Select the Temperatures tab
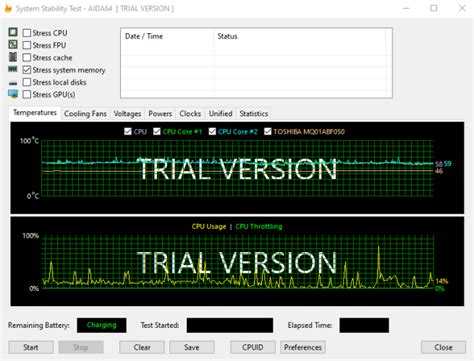The height and width of the screenshot is (361, 474). click(x=35, y=113)
